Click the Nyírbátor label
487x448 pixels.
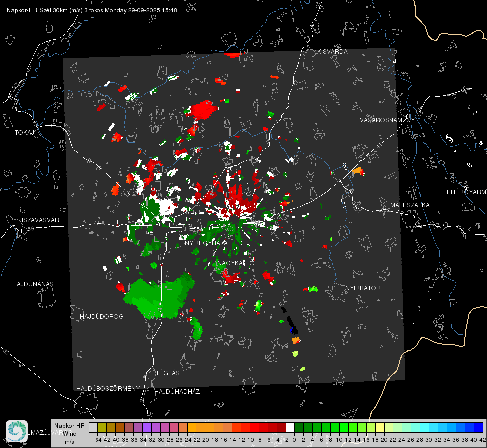(x=363, y=288)
